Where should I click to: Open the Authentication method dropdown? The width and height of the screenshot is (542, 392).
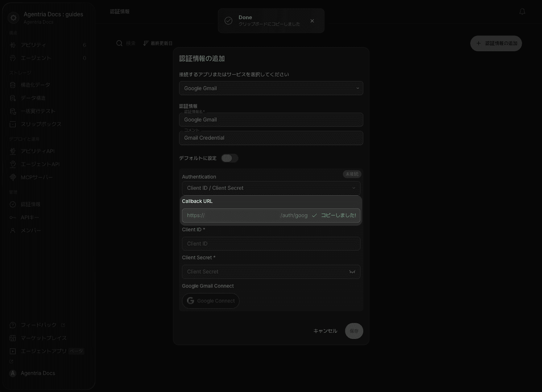click(271, 188)
